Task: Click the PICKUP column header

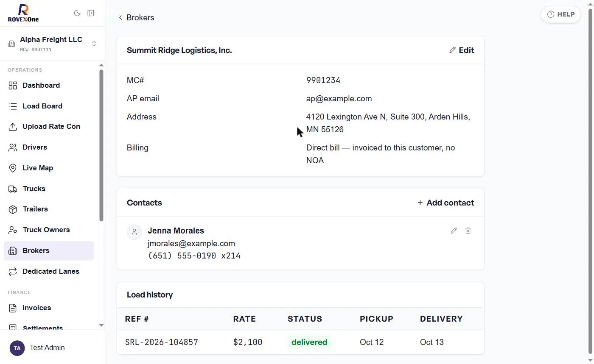Action: [x=376, y=319]
